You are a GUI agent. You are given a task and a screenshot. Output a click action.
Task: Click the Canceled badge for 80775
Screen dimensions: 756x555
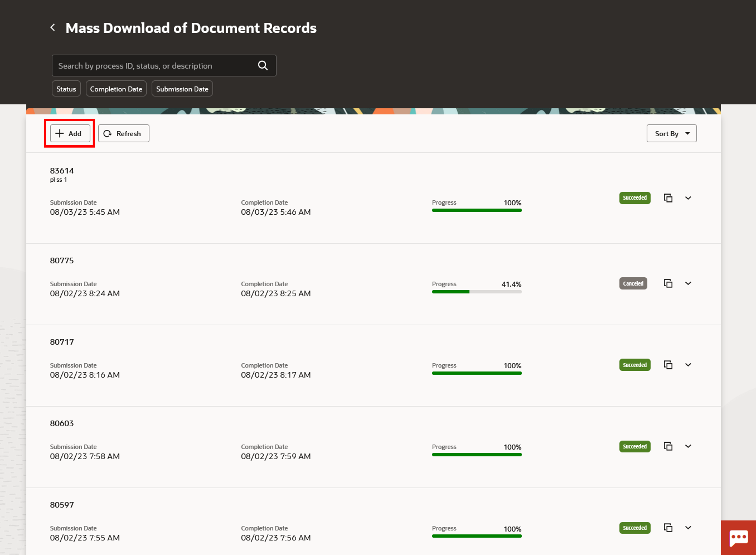[633, 283]
